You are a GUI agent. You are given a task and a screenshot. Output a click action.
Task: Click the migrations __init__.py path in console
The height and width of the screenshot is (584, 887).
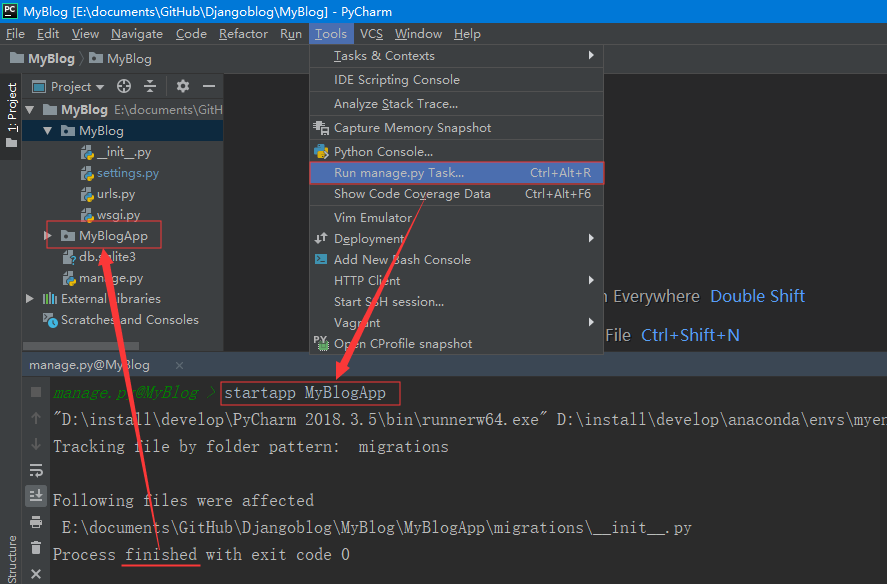point(376,528)
